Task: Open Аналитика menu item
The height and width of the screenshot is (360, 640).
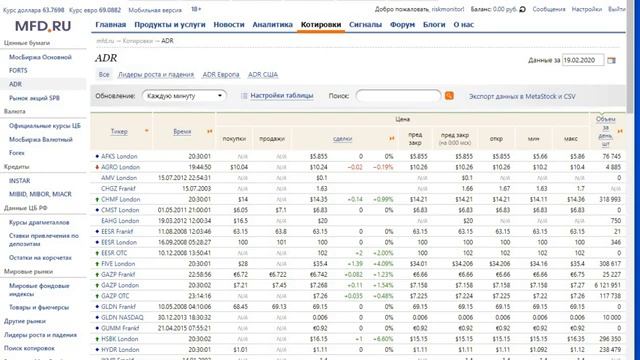Action: pyautogui.click(x=272, y=24)
